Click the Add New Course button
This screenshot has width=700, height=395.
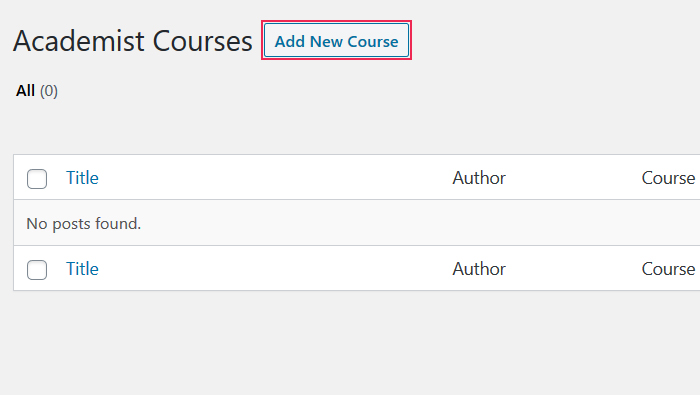coord(336,41)
